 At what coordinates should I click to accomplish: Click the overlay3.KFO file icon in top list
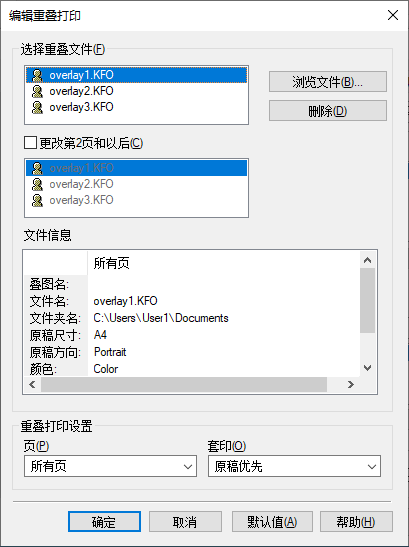(37, 107)
